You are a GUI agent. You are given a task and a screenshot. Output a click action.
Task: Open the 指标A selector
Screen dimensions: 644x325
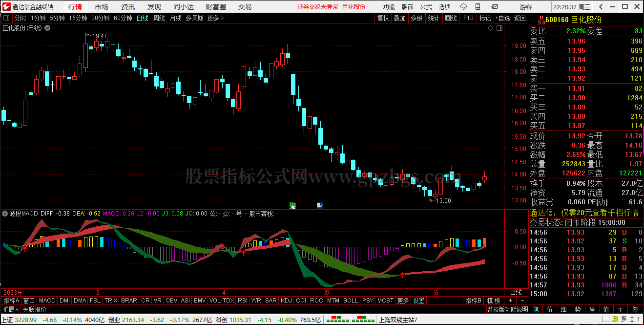coord(11,301)
